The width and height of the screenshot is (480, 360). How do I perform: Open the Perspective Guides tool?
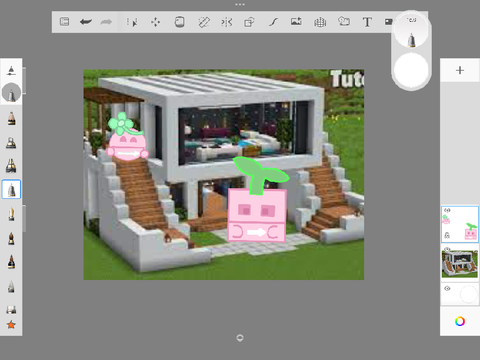[x=320, y=22]
